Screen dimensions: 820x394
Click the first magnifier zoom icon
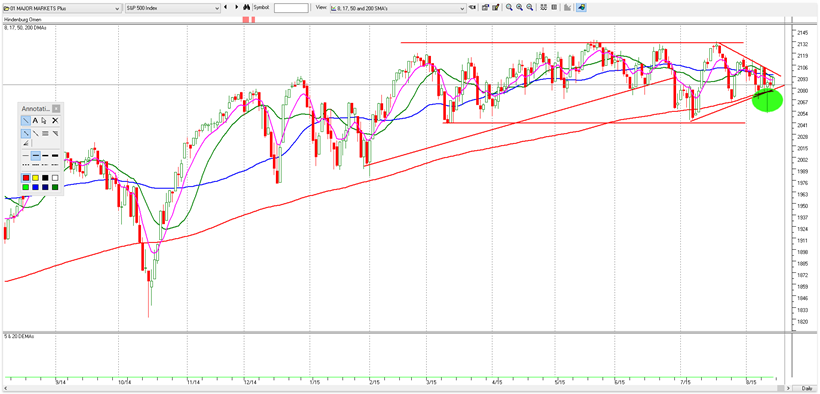pyautogui.click(x=509, y=7)
